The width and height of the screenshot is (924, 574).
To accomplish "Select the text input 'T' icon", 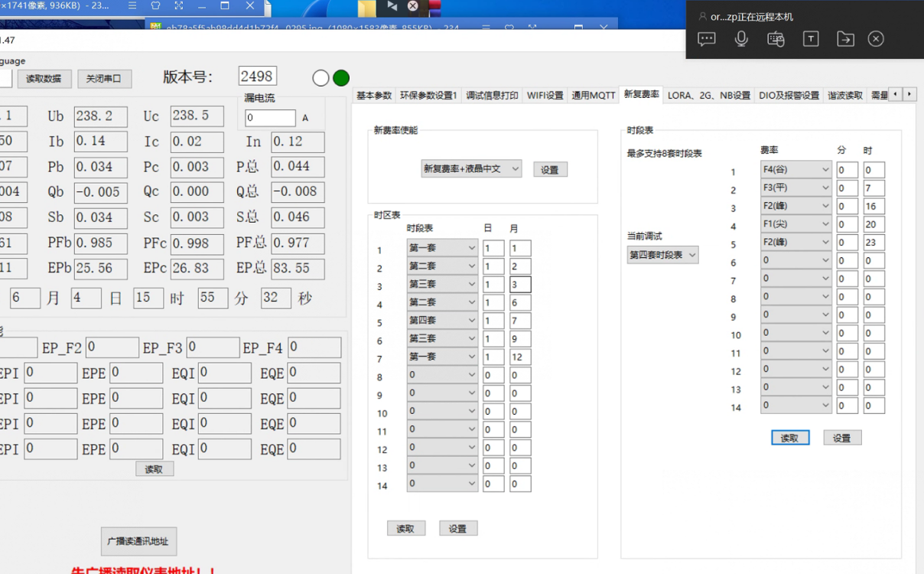I will 811,38.
